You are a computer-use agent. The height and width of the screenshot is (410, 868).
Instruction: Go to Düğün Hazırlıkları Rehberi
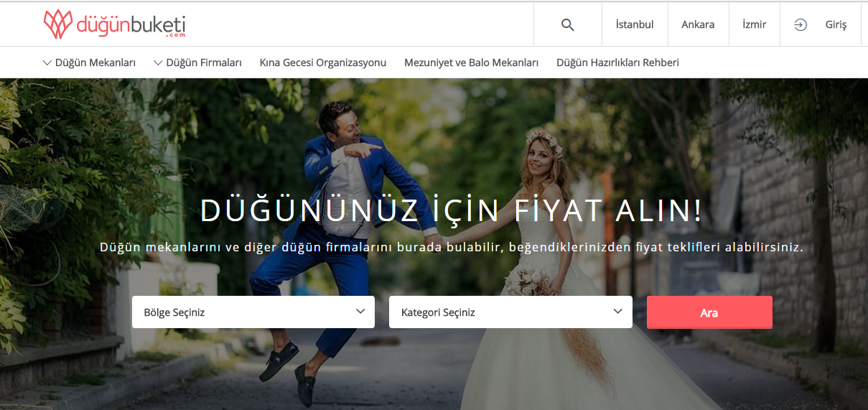(x=617, y=62)
